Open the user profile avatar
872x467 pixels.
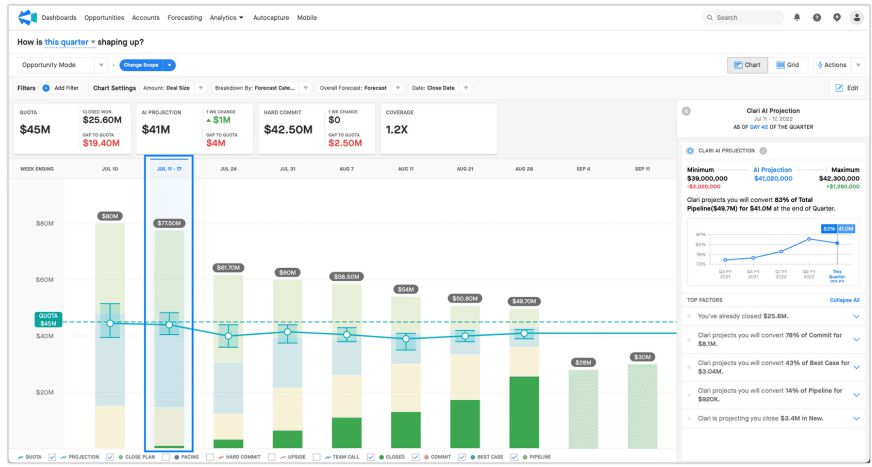click(857, 18)
